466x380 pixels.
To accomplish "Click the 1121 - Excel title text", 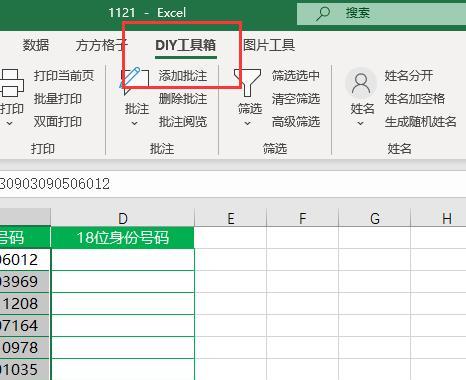I will pos(147,13).
